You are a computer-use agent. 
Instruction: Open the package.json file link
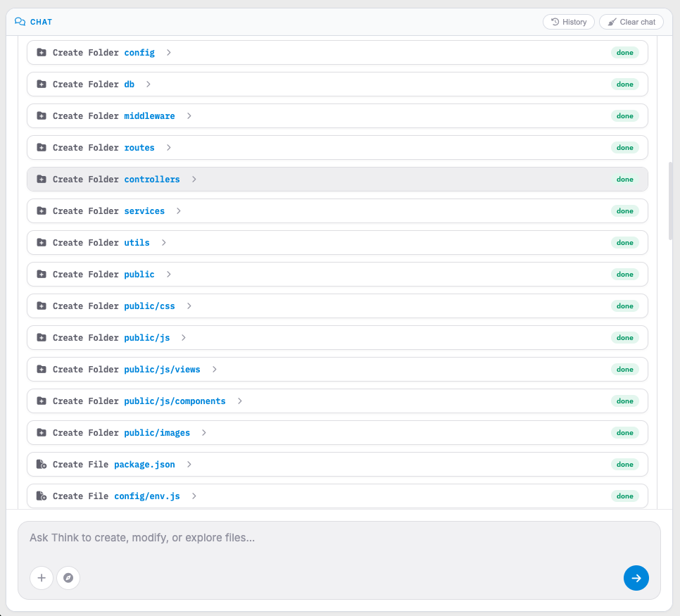tap(144, 464)
